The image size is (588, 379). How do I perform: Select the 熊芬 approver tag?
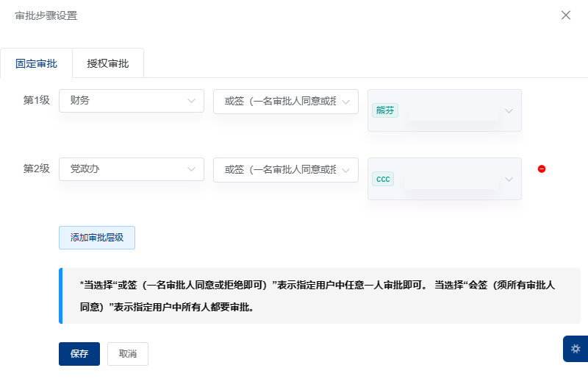click(x=385, y=110)
